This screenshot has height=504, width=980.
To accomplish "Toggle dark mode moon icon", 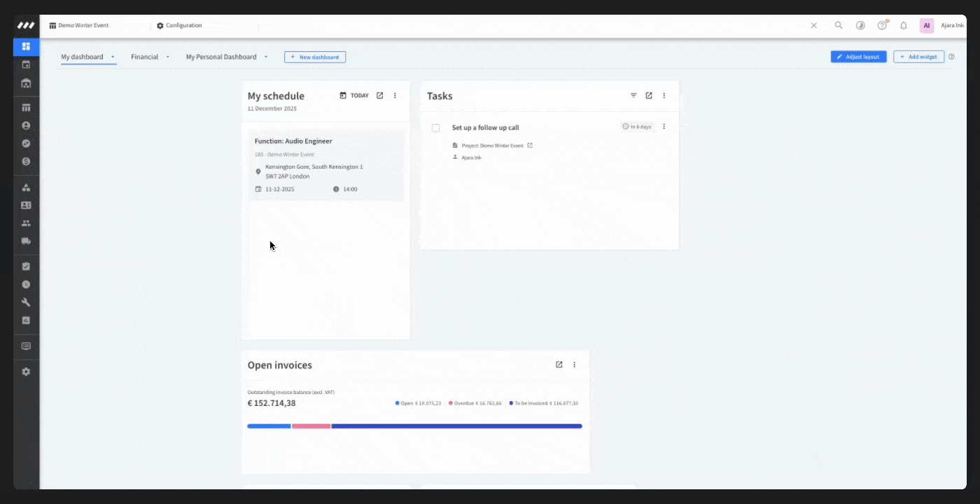I will [860, 25].
